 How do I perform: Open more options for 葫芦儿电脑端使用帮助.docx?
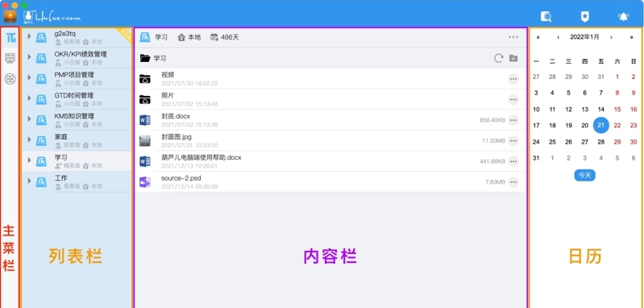point(513,161)
